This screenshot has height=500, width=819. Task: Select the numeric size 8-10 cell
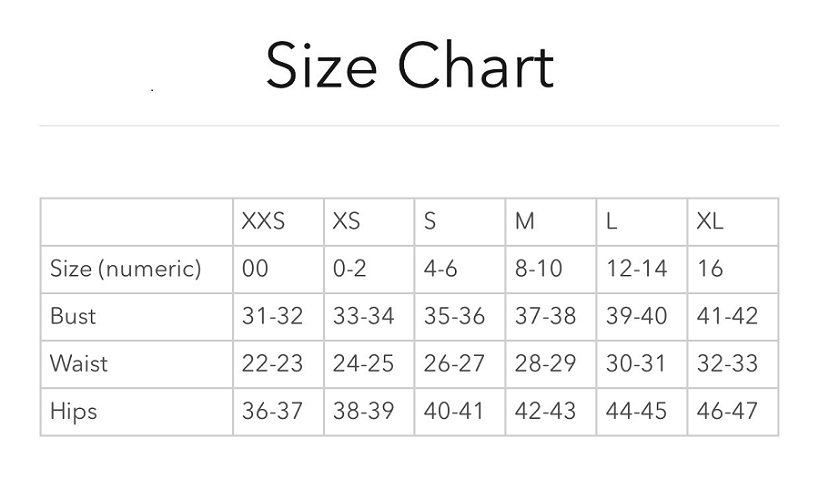539,268
